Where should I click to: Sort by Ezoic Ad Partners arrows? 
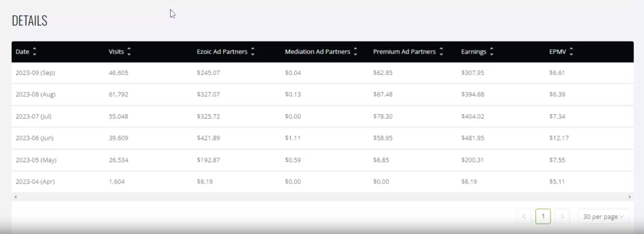(253, 52)
